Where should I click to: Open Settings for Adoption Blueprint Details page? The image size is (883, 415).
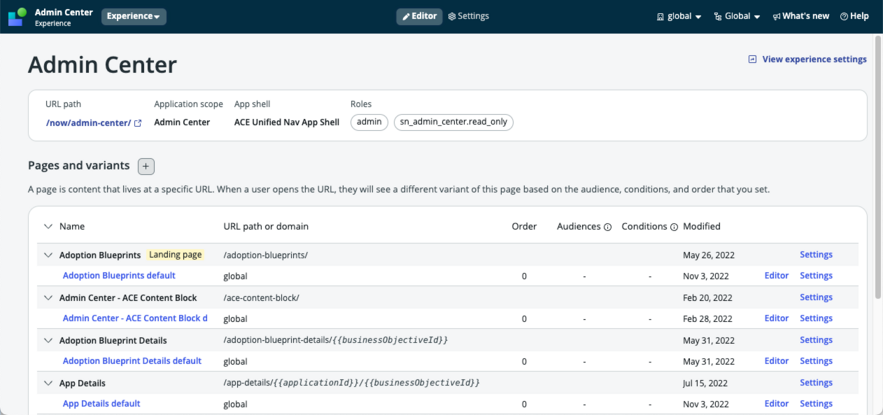(816, 340)
